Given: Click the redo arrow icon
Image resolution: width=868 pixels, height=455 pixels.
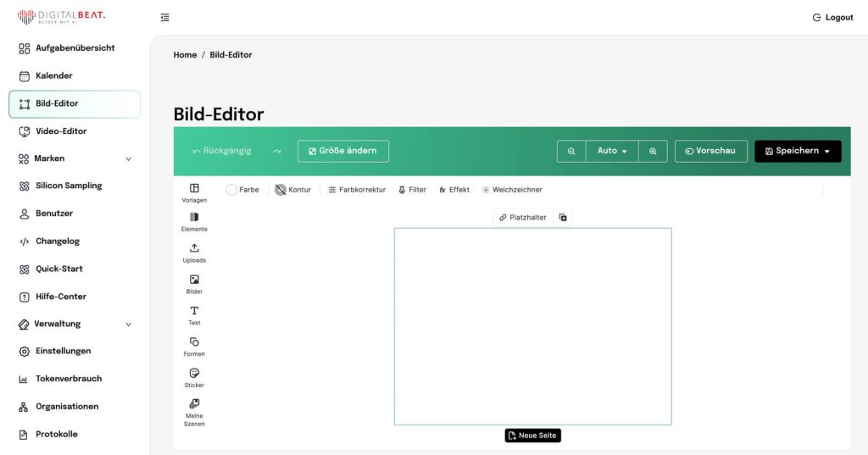Looking at the screenshot, I should (x=276, y=151).
